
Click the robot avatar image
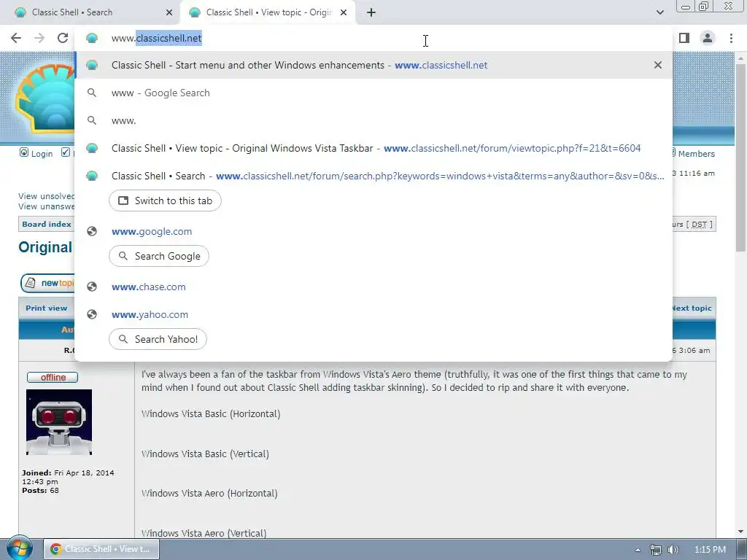[59, 422]
